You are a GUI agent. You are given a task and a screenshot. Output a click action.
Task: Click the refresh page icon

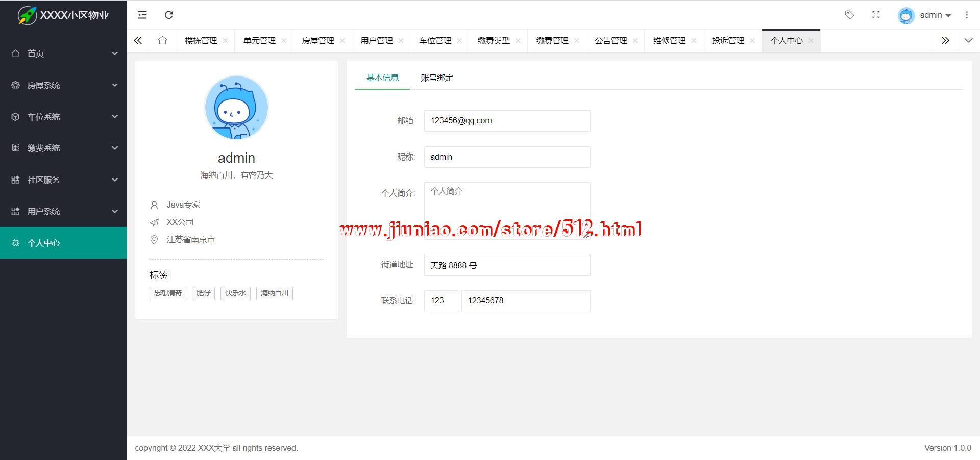pos(169,15)
